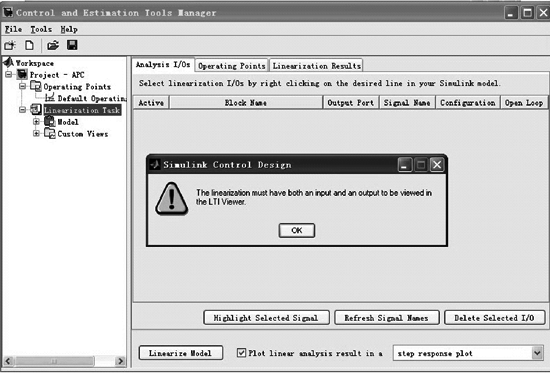Click the New Project toolbar icon
The width and height of the screenshot is (550, 373).
tap(10, 45)
